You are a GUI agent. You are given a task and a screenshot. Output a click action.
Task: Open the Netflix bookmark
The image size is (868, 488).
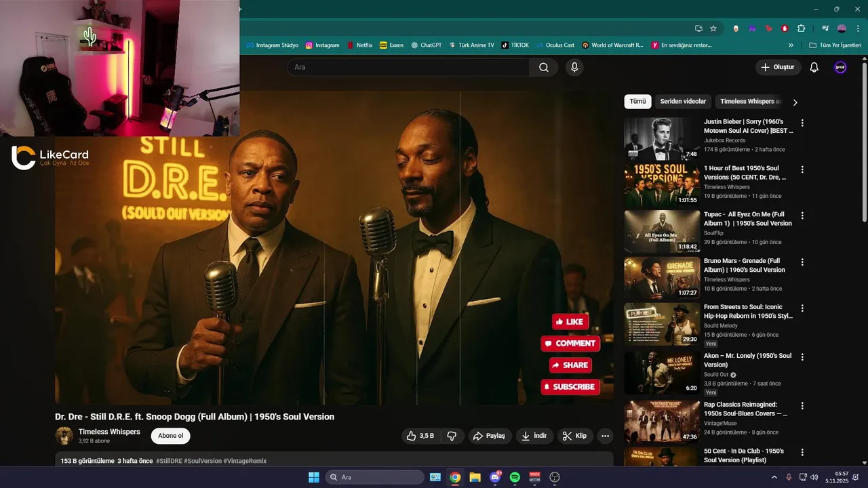pos(359,45)
